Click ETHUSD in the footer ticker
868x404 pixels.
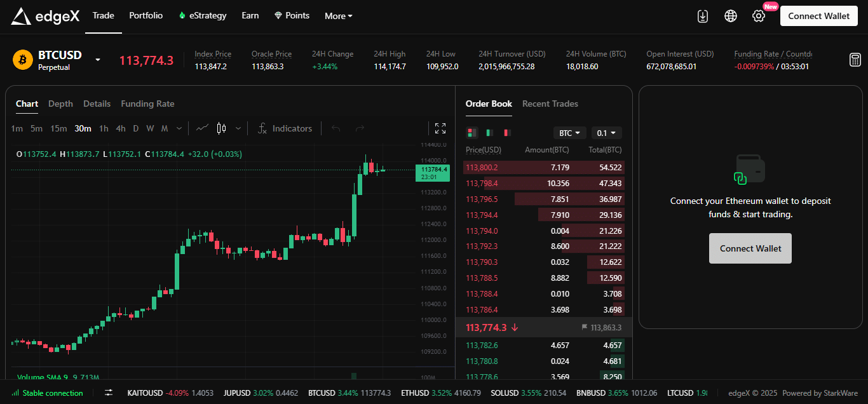[415, 393]
